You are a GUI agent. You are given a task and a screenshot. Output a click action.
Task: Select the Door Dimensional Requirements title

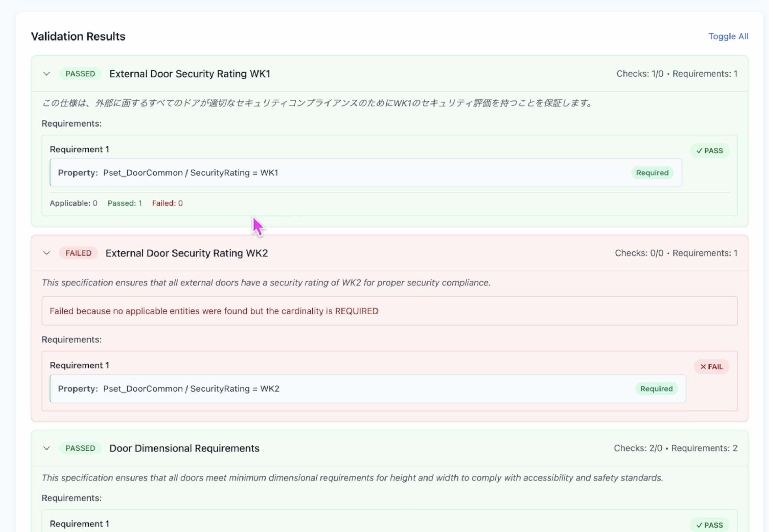(x=184, y=448)
